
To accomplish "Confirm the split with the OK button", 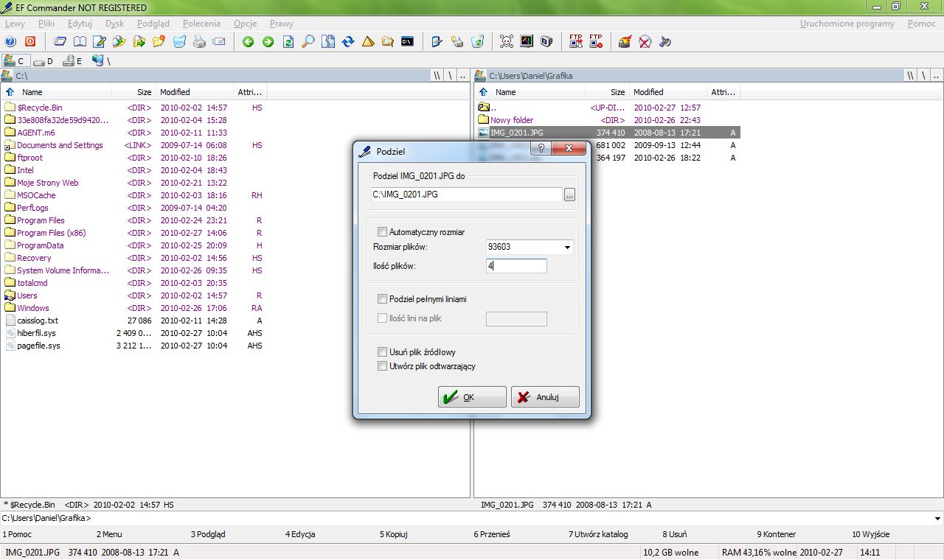I will tap(472, 397).
